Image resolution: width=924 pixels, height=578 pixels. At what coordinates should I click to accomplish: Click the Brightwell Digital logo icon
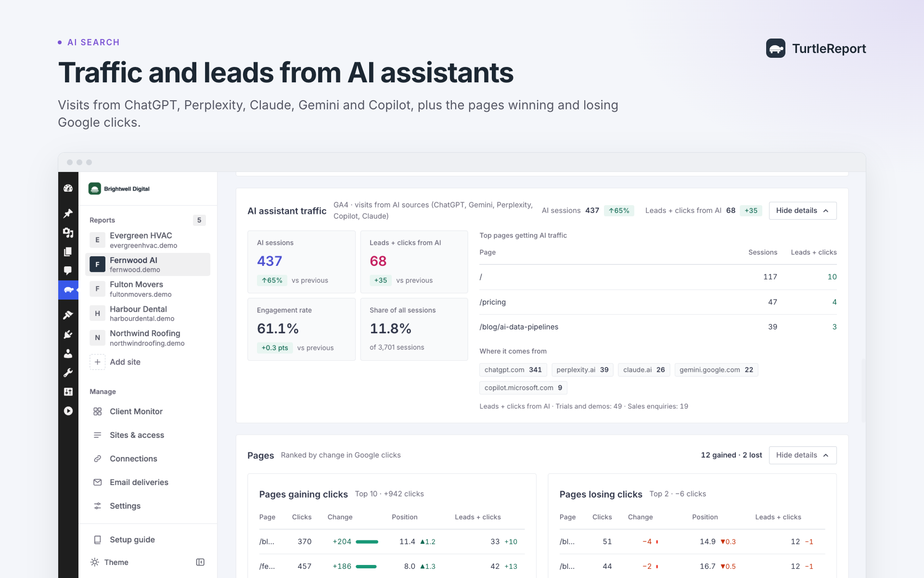coord(95,189)
